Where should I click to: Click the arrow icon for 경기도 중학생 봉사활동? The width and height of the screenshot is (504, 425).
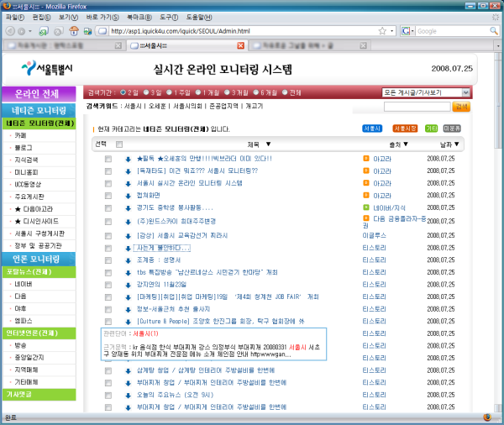point(129,208)
